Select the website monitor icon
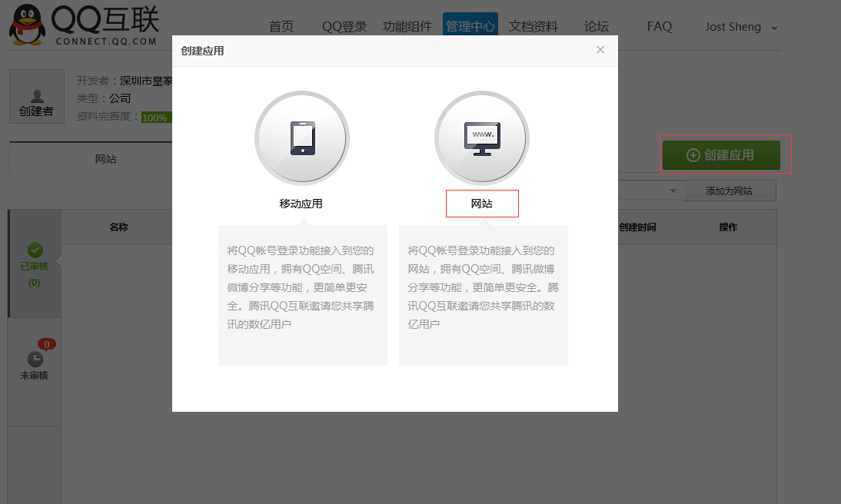The image size is (841, 504). point(482,138)
